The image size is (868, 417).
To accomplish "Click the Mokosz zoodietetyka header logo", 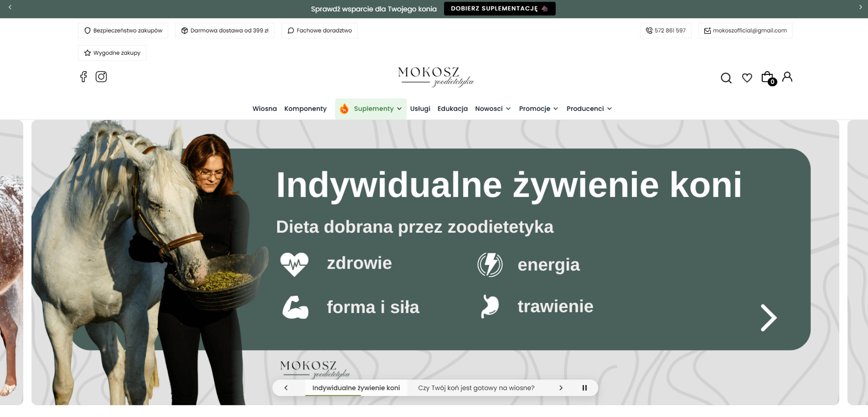I will coord(435,77).
